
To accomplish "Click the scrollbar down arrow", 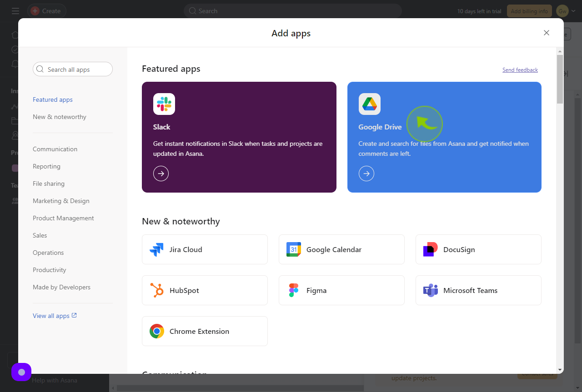I will (x=560, y=370).
